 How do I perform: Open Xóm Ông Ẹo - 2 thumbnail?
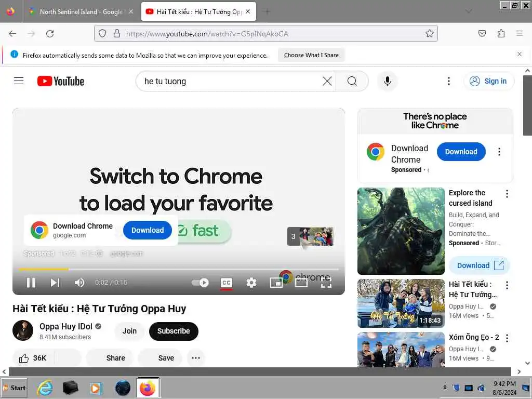pos(401,350)
